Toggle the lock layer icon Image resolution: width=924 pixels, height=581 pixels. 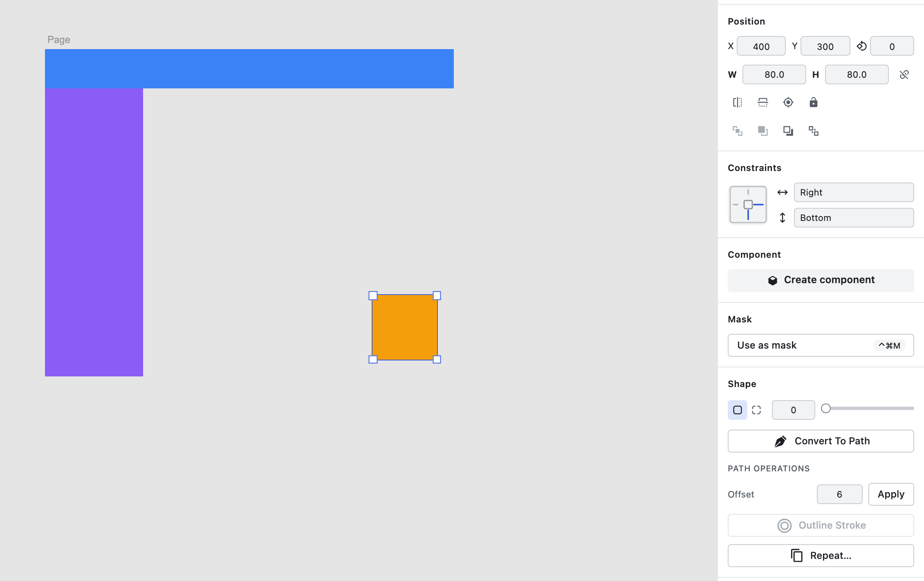point(814,102)
